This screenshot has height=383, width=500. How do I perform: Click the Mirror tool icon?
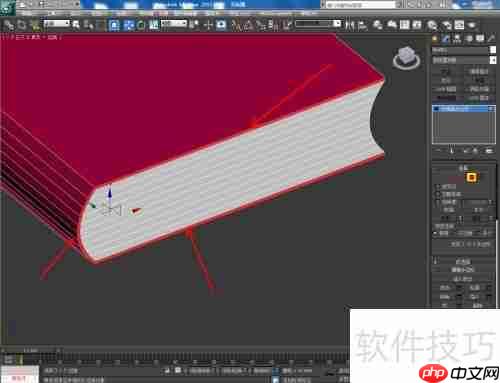[349, 25]
